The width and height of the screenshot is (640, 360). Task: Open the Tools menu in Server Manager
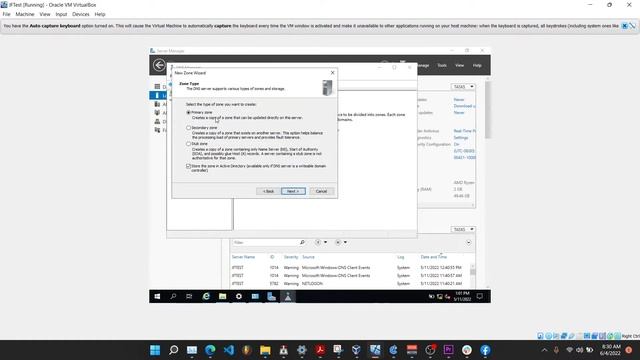tap(442, 65)
